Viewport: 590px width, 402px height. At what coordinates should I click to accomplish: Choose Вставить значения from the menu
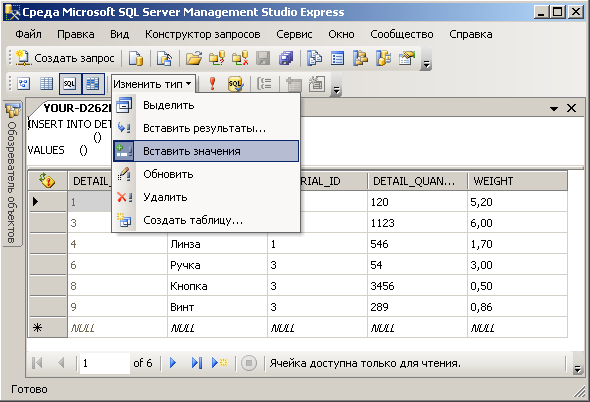click(x=206, y=151)
